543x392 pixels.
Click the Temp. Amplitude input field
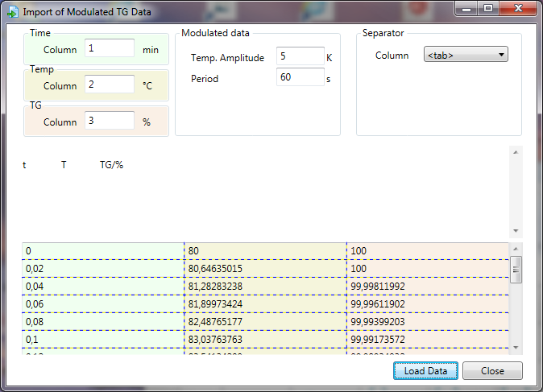[301, 56]
